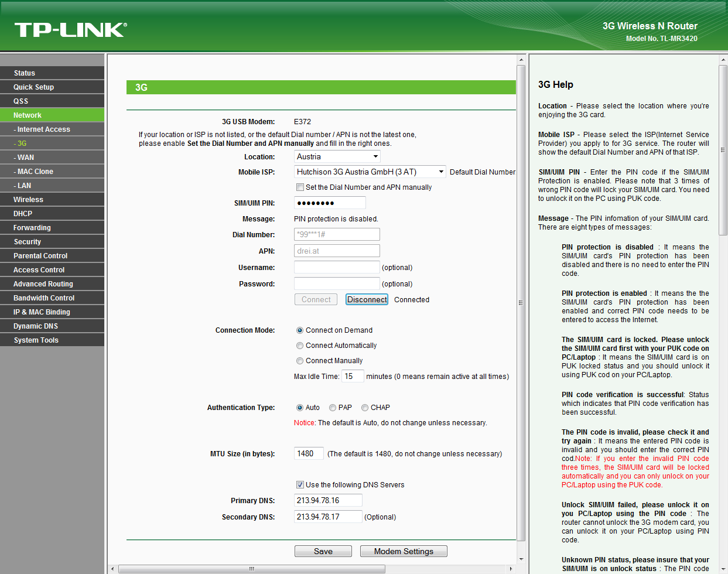The image size is (728, 574).
Task: Click the TP-LINK logo in header
Action: (x=70, y=29)
